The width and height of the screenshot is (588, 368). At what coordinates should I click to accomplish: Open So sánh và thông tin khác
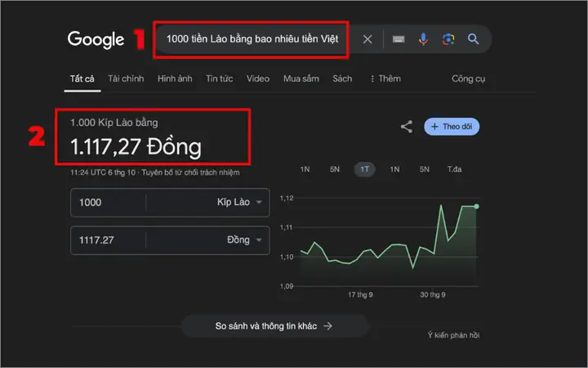(x=274, y=326)
